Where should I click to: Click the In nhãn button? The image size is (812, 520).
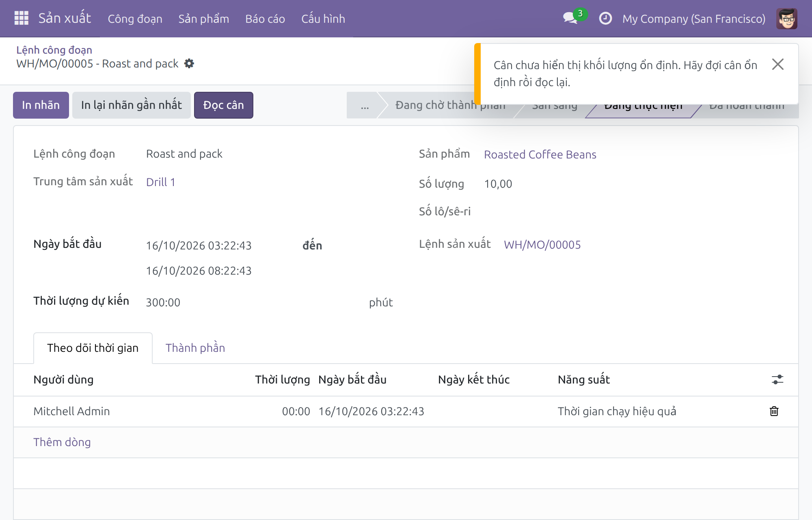point(41,105)
